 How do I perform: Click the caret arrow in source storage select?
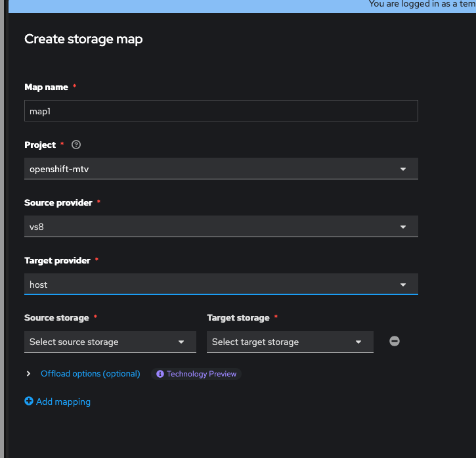(x=181, y=342)
